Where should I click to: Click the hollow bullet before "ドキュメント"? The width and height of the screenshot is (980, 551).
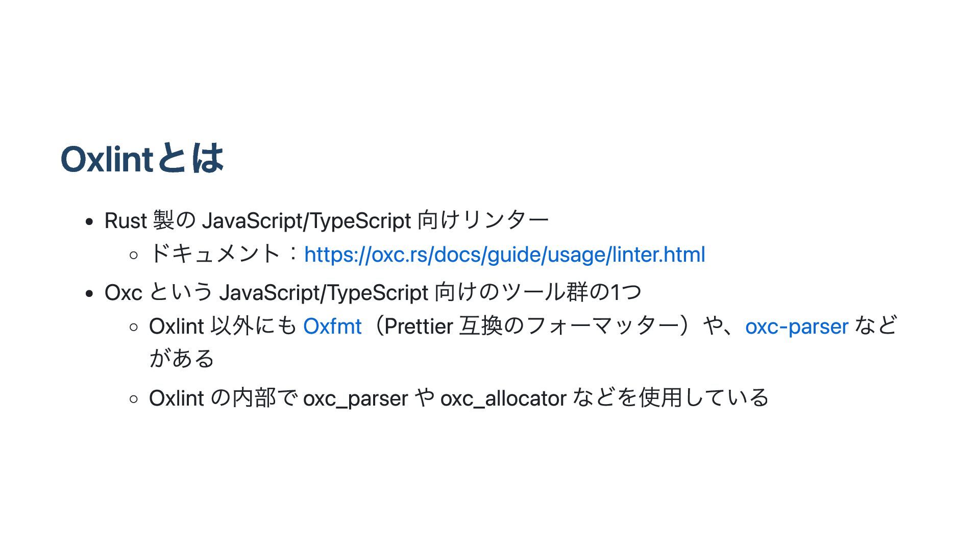(134, 255)
